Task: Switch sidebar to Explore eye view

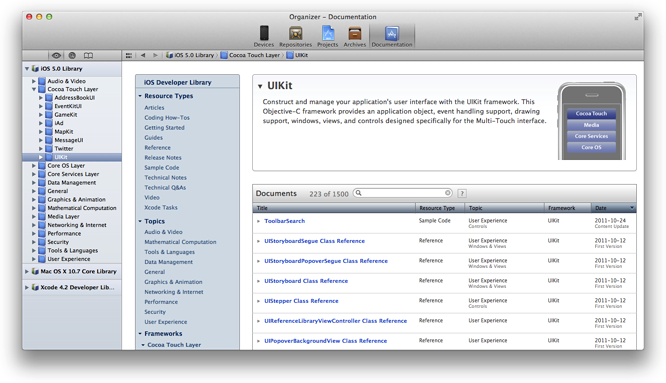Action: pyautogui.click(x=56, y=55)
